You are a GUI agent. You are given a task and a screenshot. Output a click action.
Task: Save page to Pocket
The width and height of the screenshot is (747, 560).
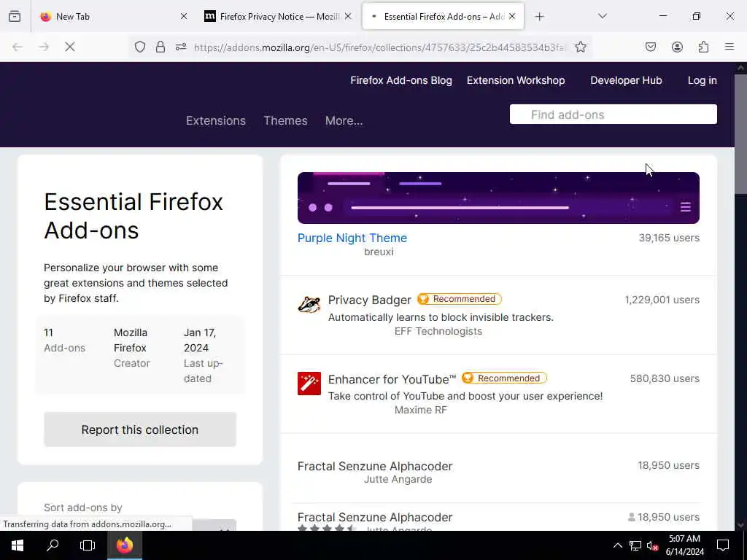click(650, 47)
